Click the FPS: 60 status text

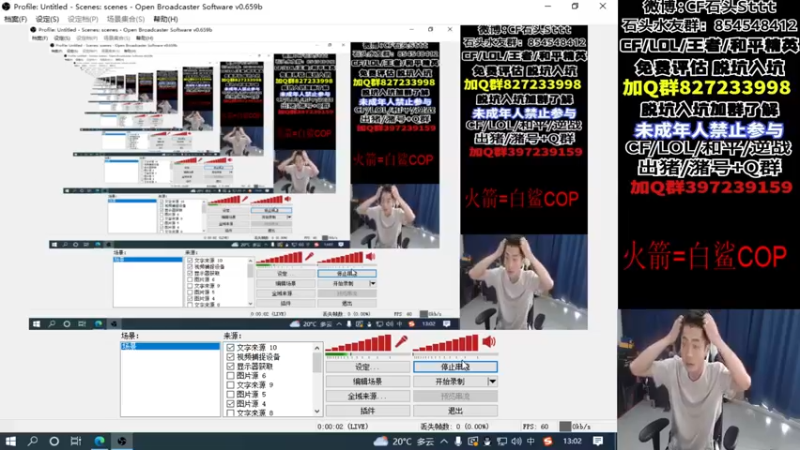(x=536, y=427)
